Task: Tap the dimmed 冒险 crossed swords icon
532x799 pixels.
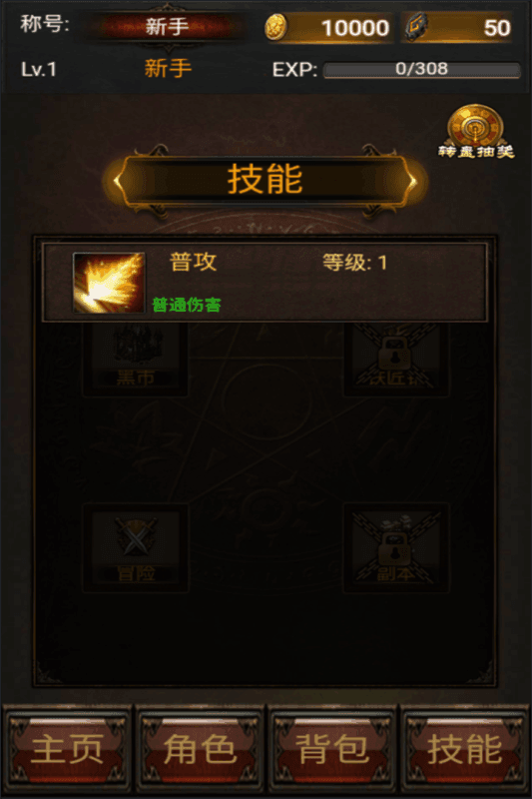Action: [136, 547]
